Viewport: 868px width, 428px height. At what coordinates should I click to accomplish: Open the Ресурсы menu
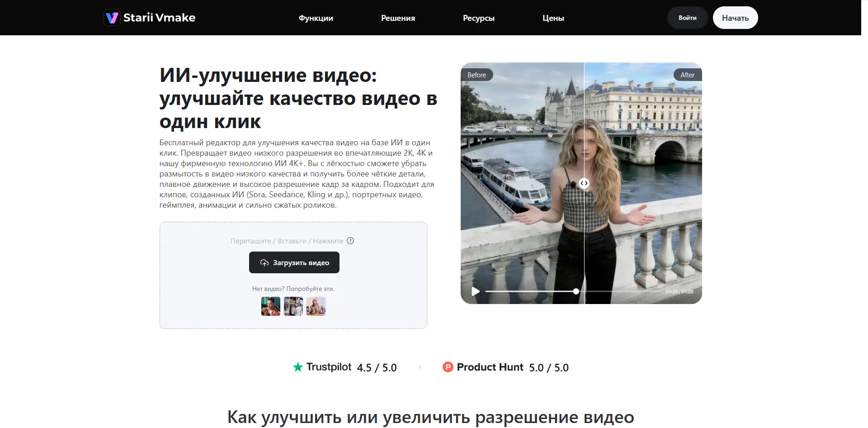[x=478, y=18]
